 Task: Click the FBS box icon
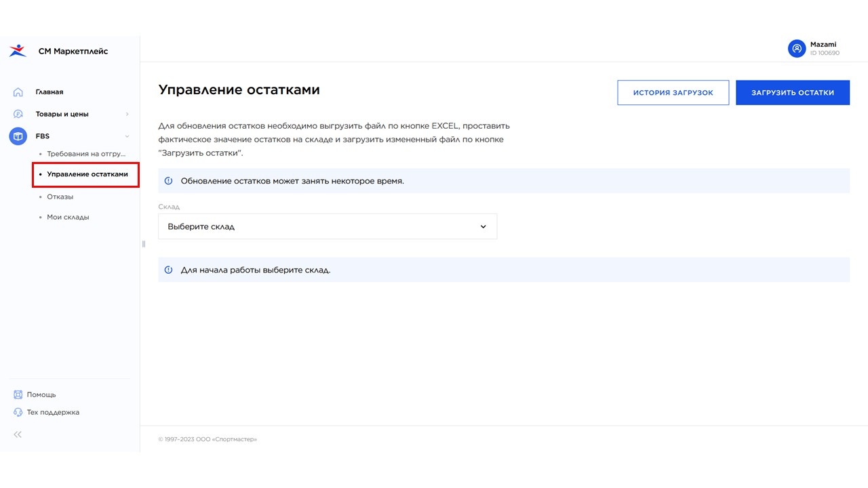[x=18, y=136]
